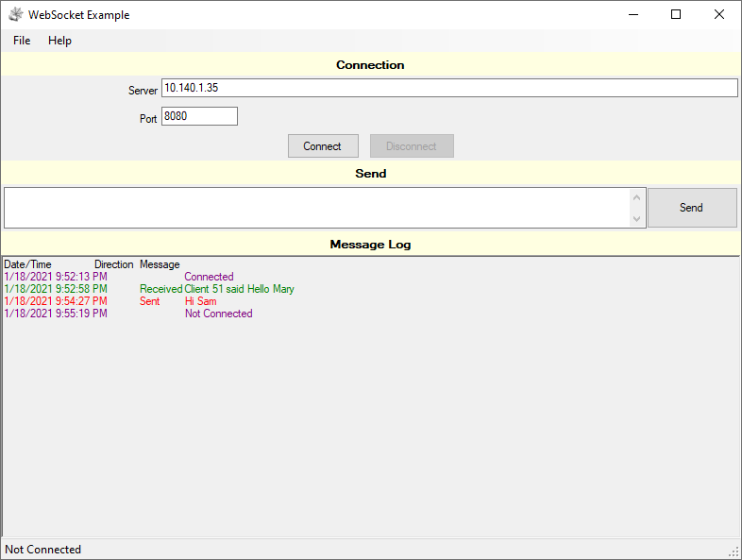Image resolution: width=742 pixels, height=560 pixels.
Task: Click the Direction column header
Action: point(113,264)
